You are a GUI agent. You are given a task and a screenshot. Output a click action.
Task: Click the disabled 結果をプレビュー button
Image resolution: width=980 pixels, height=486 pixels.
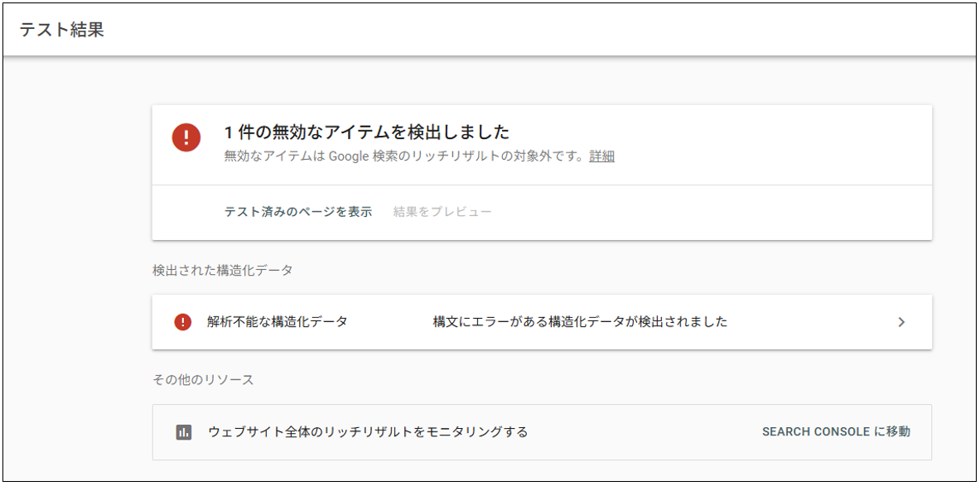pos(441,211)
